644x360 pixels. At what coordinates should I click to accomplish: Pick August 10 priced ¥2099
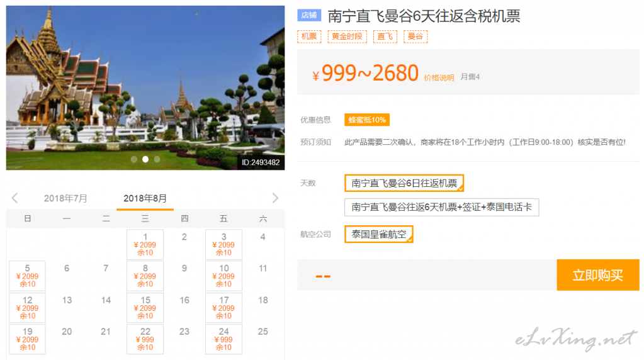[223, 276]
